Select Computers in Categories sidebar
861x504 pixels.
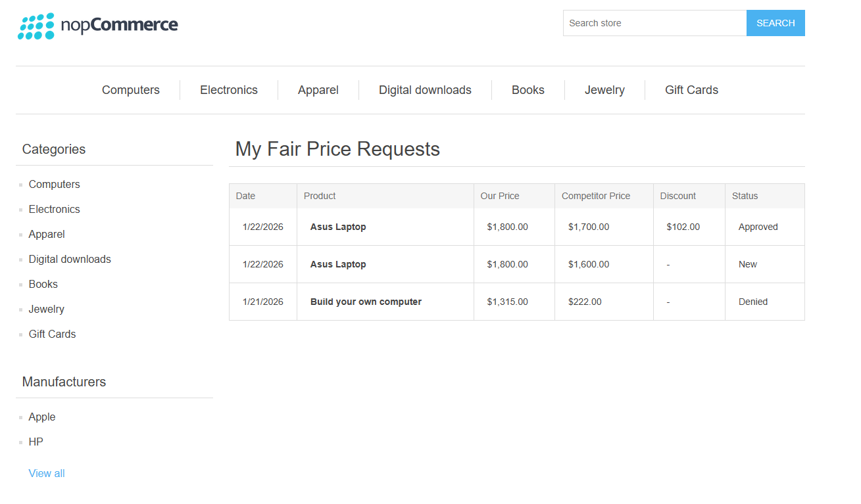(x=54, y=185)
